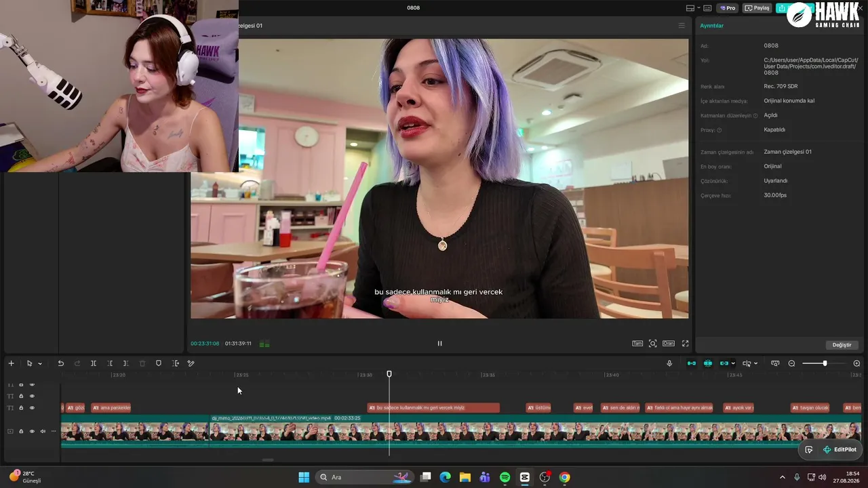The height and width of the screenshot is (488, 868).
Task: Click the current timecode 00:23:31:08
Action: pyautogui.click(x=205, y=344)
